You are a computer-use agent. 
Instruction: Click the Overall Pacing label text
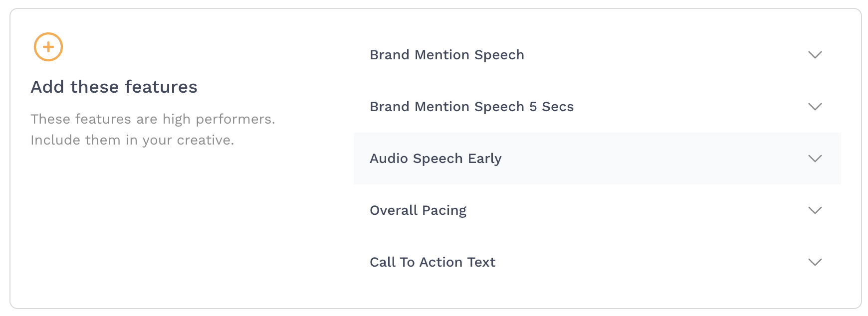418,210
